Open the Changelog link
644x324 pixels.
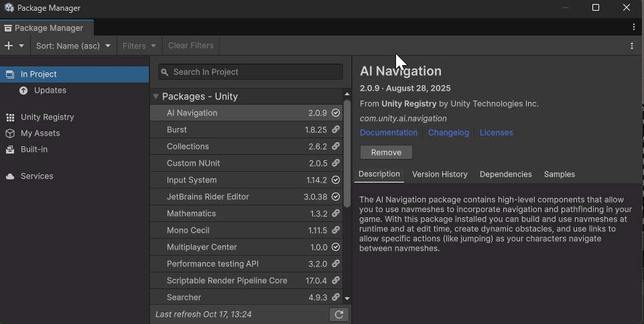pyautogui.click(x=448, y=133)
